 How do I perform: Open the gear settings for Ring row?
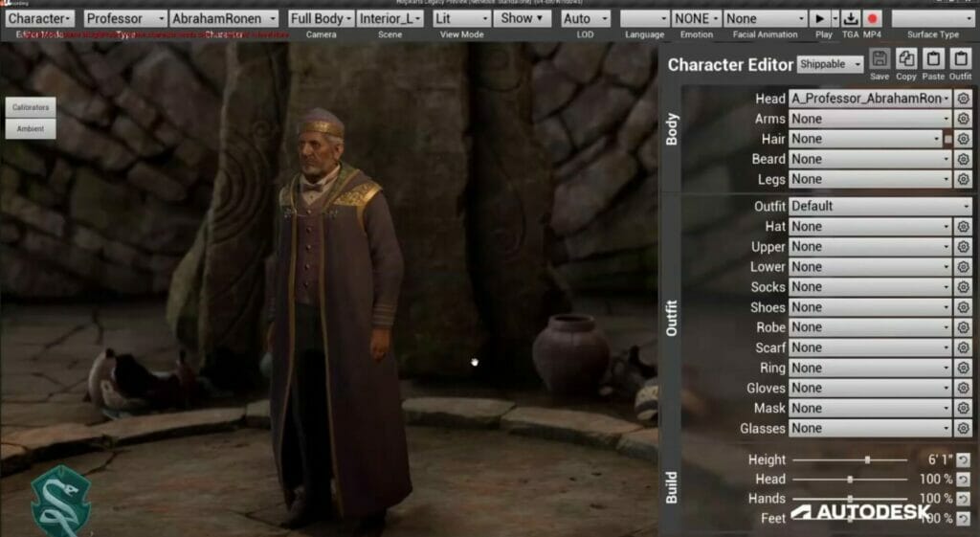[963, 369]
